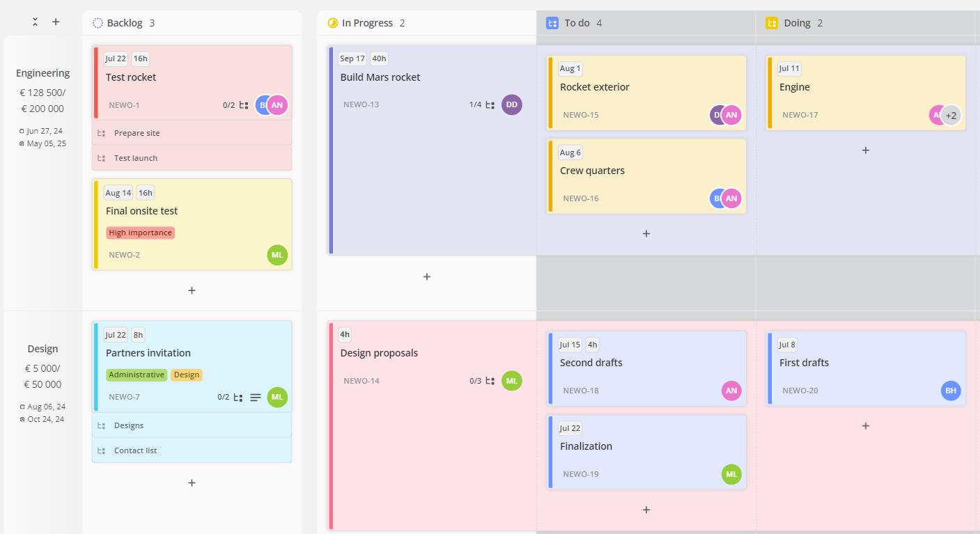Click the 4h estimate on Design proposals
This screenshot has height=534, width=980.
coord(345,335)
